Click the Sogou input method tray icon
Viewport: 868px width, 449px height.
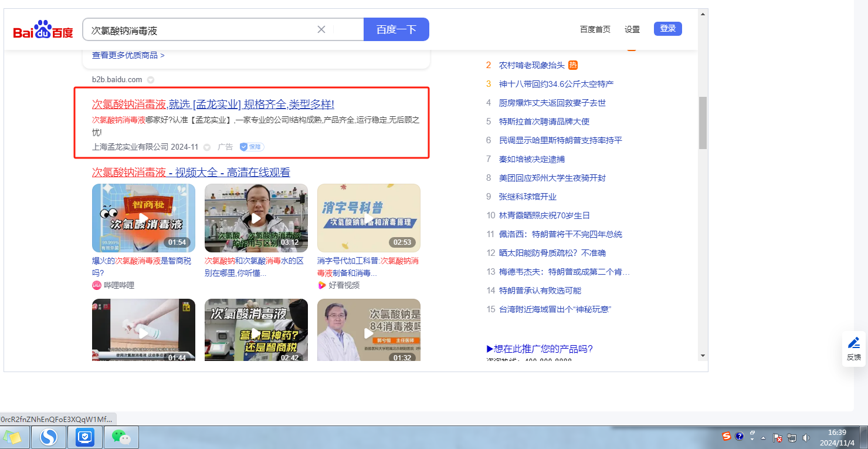[x=727, y=436]
